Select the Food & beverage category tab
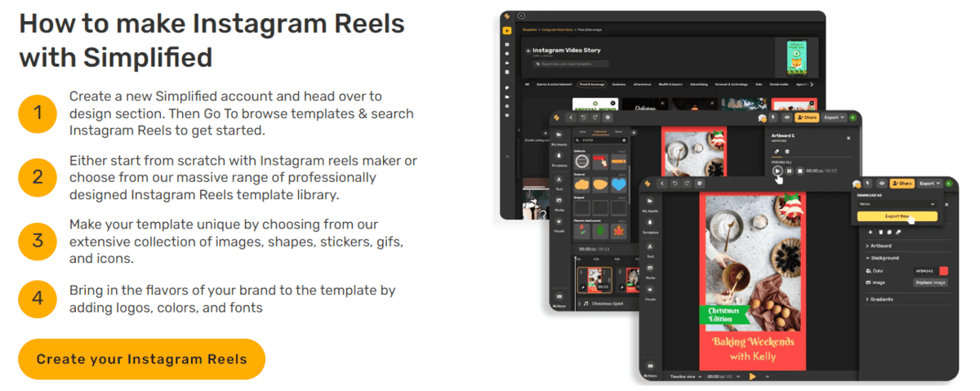This screenshot has width=980, height=391. click(x=593, y=84)
